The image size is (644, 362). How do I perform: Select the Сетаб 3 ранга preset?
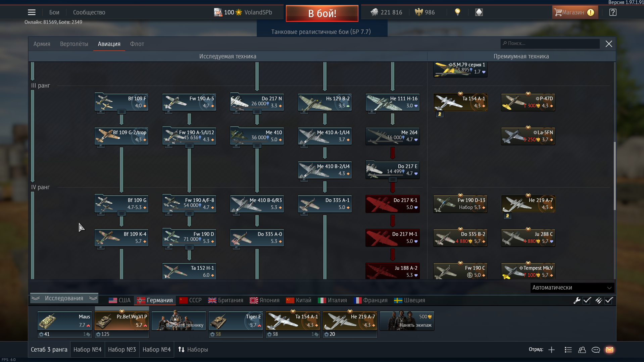tap(49, 350)
